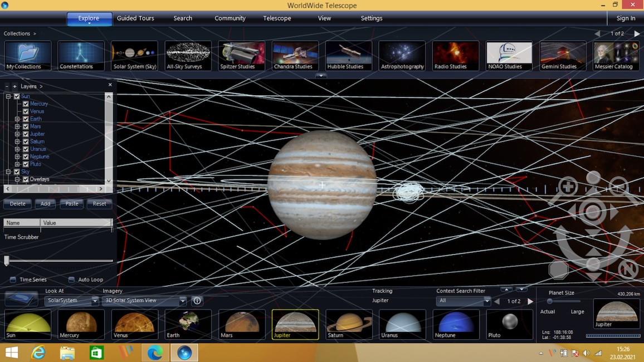
Task: Close the Layers panel
Action: [110, 85]
